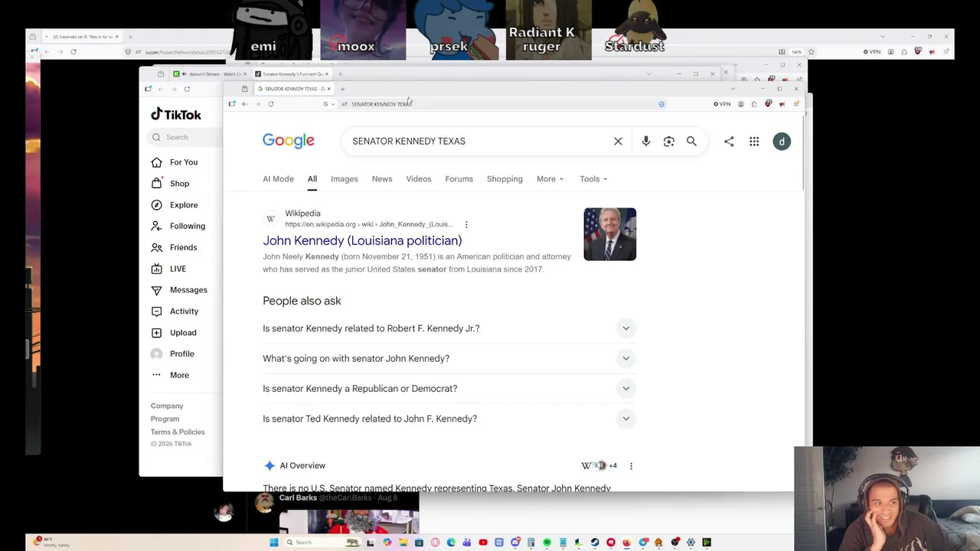Open TikTok Messages
This screenshot has width=980, height=551.
click(x=188, y=290)
